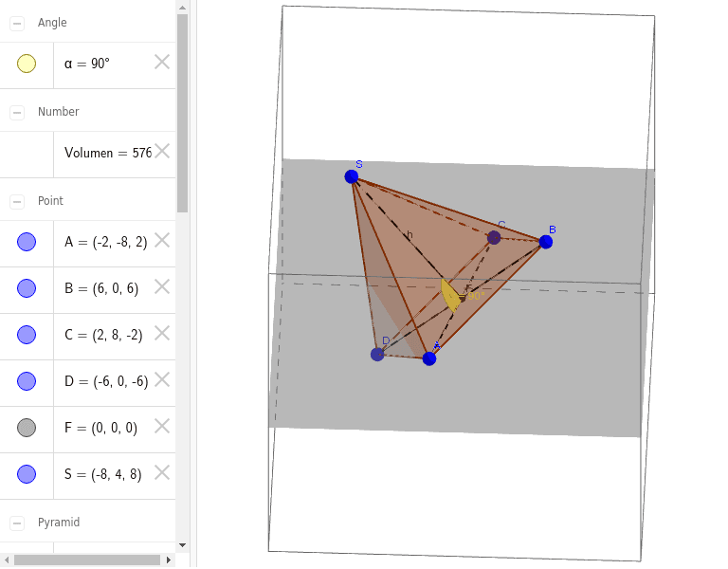Image resolution: width=728 pixels, height=569 pixels.
Task: Click apex point S in 3D view
Action: pyautogui.click(x=352, y=176)
